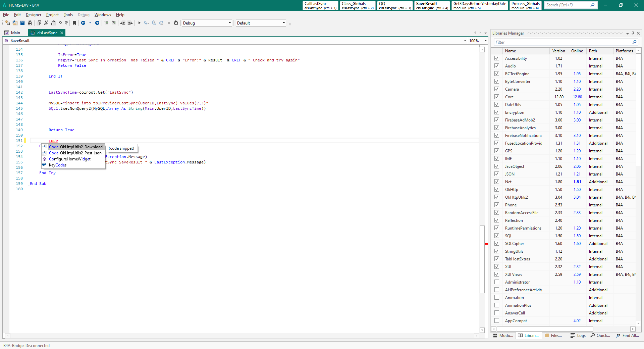Viewport: 644px width, 349px height.
Task: Select Code_OkHttpUtils2_Post_Json from autocomplete list
Action: (75, 153)
